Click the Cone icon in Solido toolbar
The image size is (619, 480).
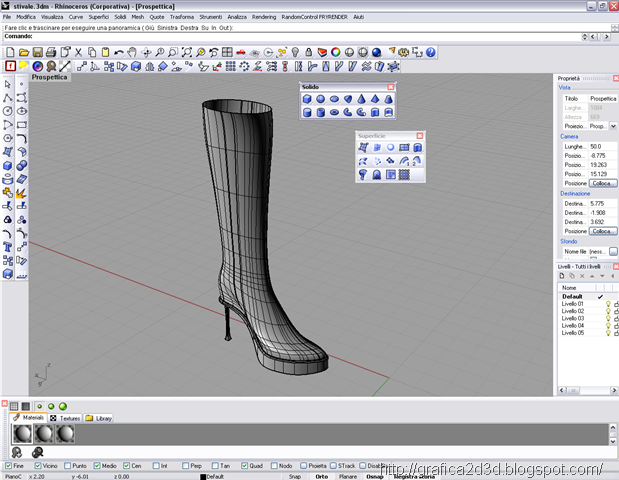[361, 99]
